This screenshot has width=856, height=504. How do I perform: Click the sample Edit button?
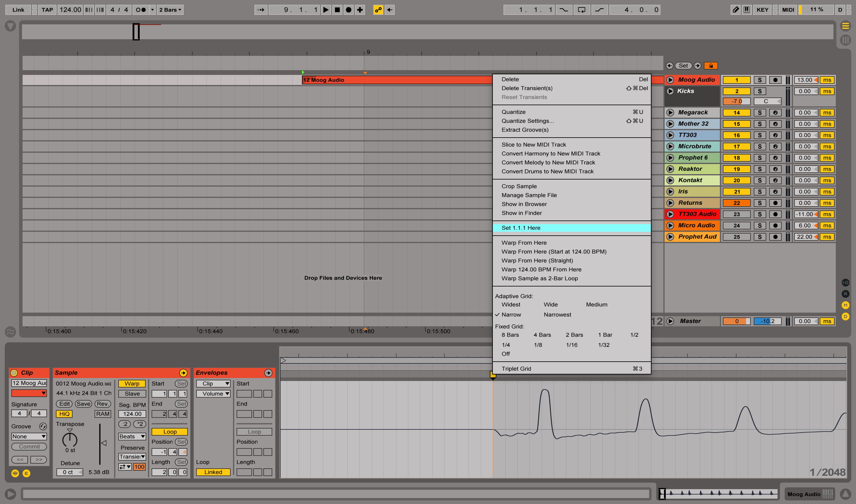[64, 404]
